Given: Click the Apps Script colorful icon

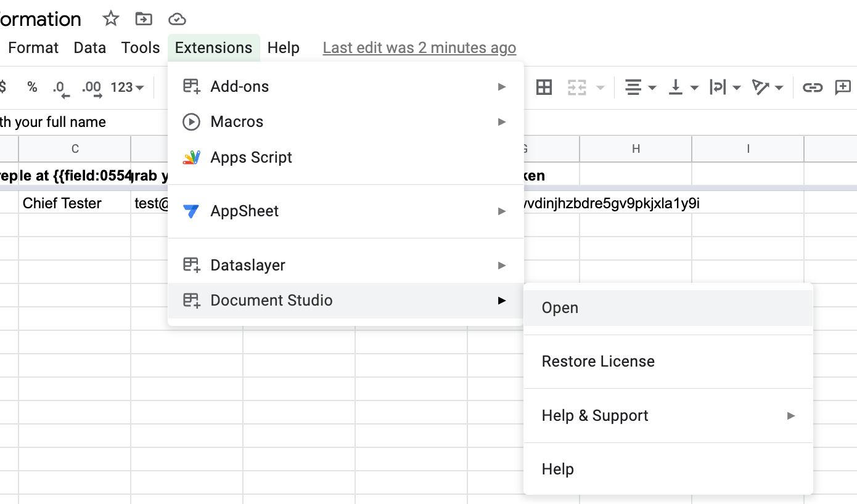Looking at the screenshot, I should 192,158.
